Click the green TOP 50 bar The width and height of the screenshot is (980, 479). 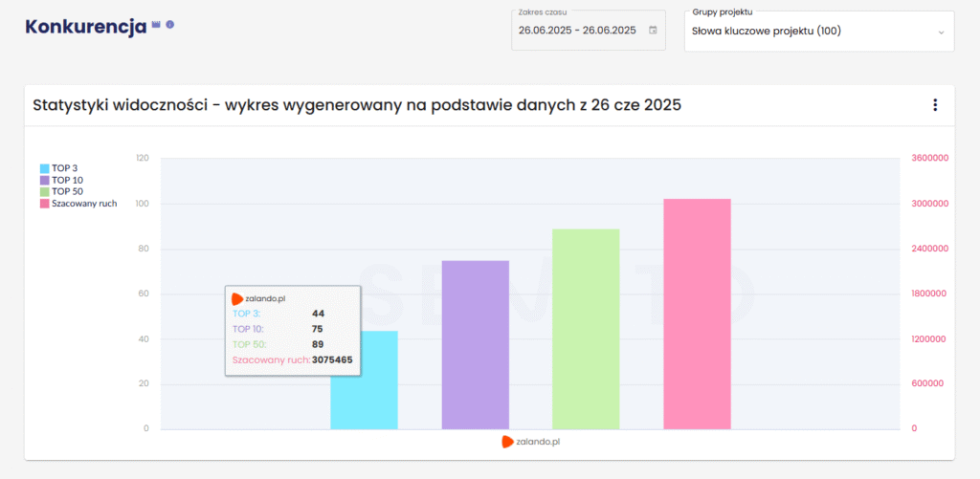pos(586,329)
